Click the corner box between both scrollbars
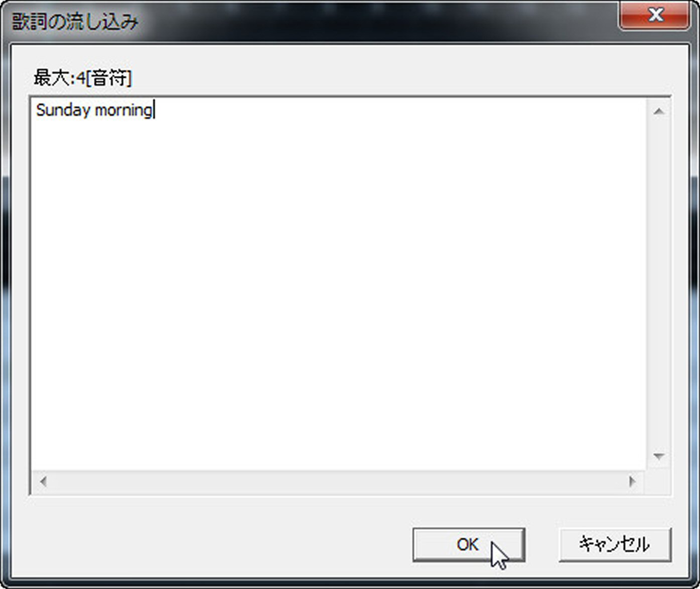Image resolution: width=700 pixels, height=589 pixels. [x=658, y=482]
